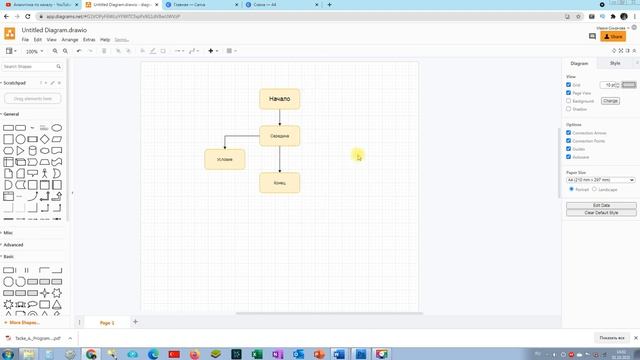
Task: Open the connection style dropdown
Action: point(179,51)
